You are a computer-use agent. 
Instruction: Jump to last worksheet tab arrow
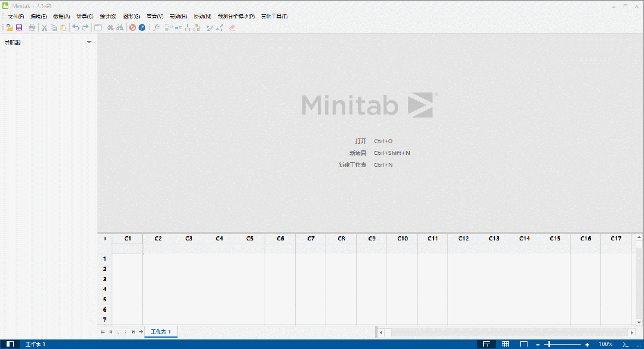(x=133, y=332)
